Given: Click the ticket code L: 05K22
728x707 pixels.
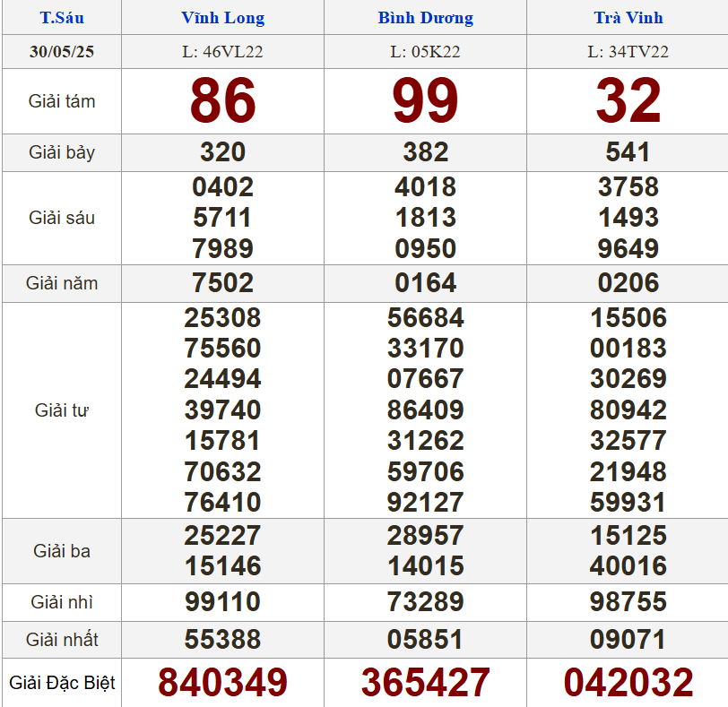Looking at the screenshot, I should point(425,52).
